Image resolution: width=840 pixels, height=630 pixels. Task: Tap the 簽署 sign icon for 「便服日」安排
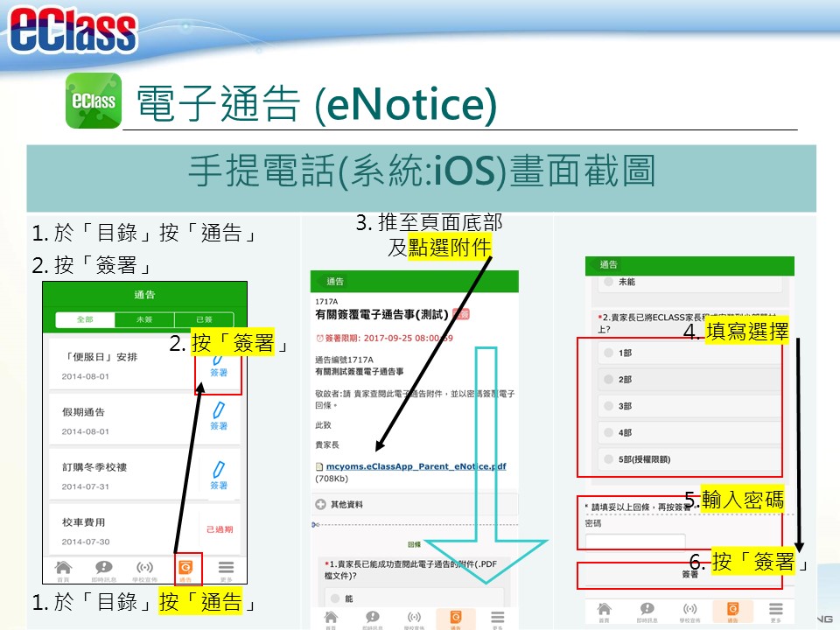[219, 367]
